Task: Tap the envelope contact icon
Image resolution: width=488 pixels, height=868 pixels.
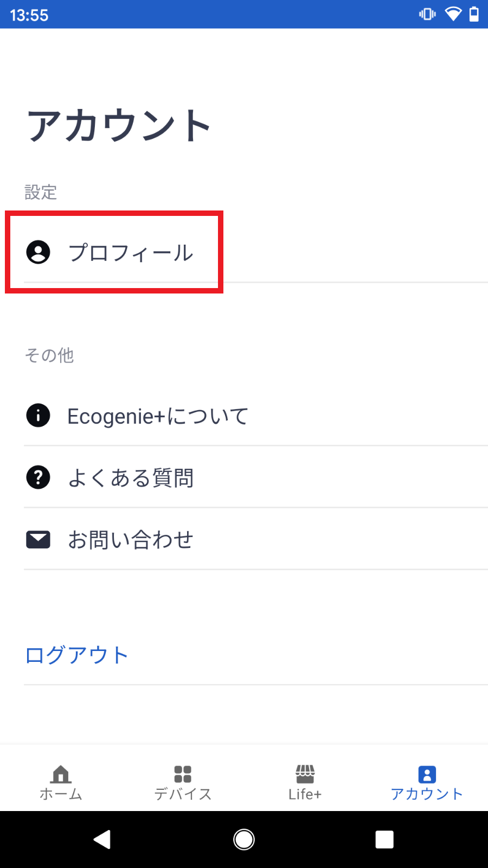Action: tap(38, 540)
